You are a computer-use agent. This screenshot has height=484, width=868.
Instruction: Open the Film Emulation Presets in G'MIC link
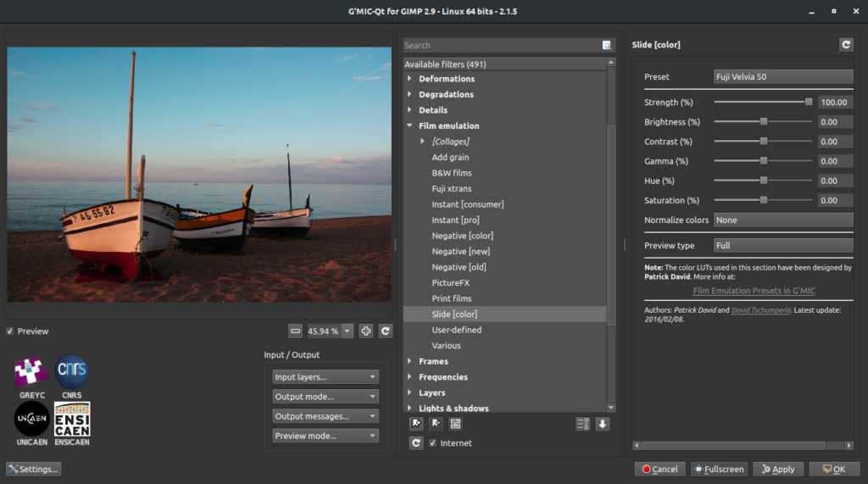pyautogui.click(x=754, y=291)
